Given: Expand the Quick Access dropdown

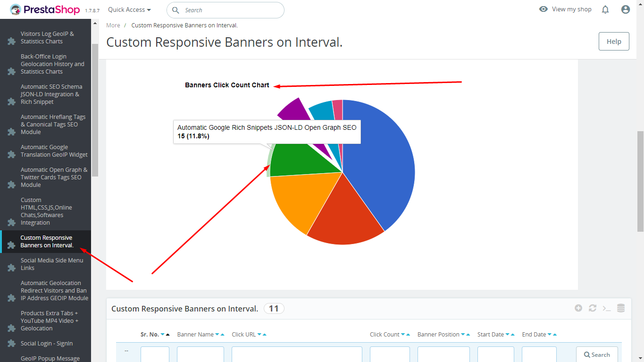Looking at the screenshot, I should 129,9.
